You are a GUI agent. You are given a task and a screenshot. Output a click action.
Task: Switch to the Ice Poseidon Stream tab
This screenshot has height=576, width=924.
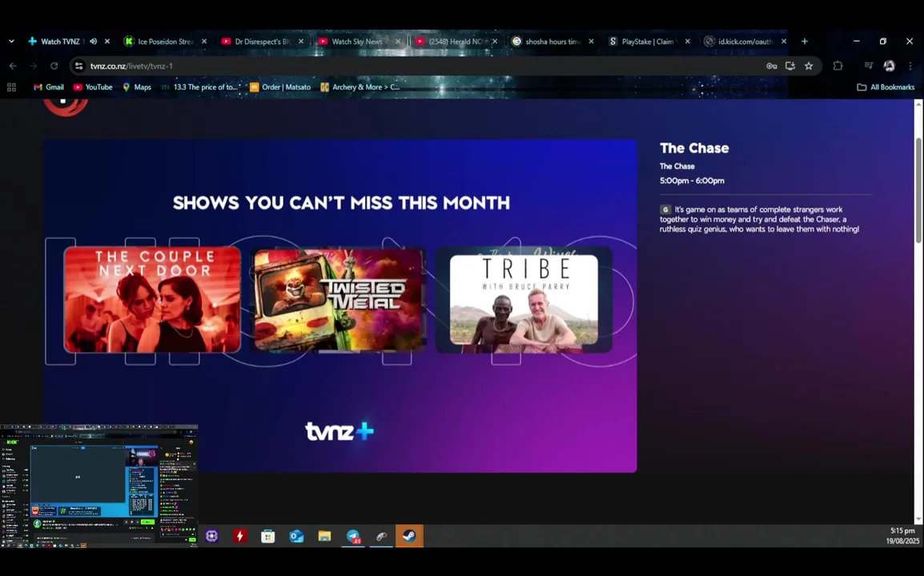coord(166,42)
